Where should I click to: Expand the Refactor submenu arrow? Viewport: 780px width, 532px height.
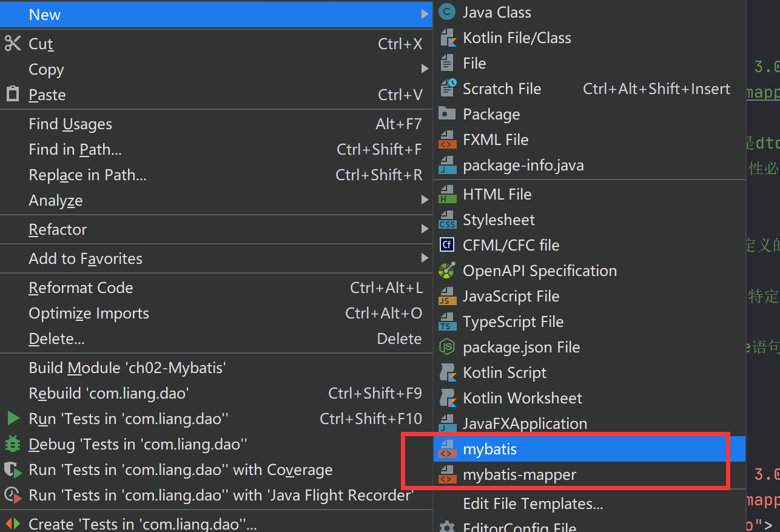point(425,229)
